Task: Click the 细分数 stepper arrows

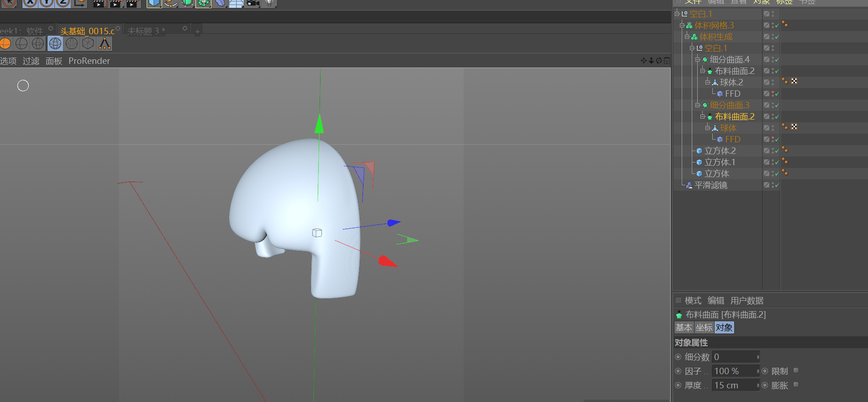Action: pyautogui.click(x=758, y=357)
